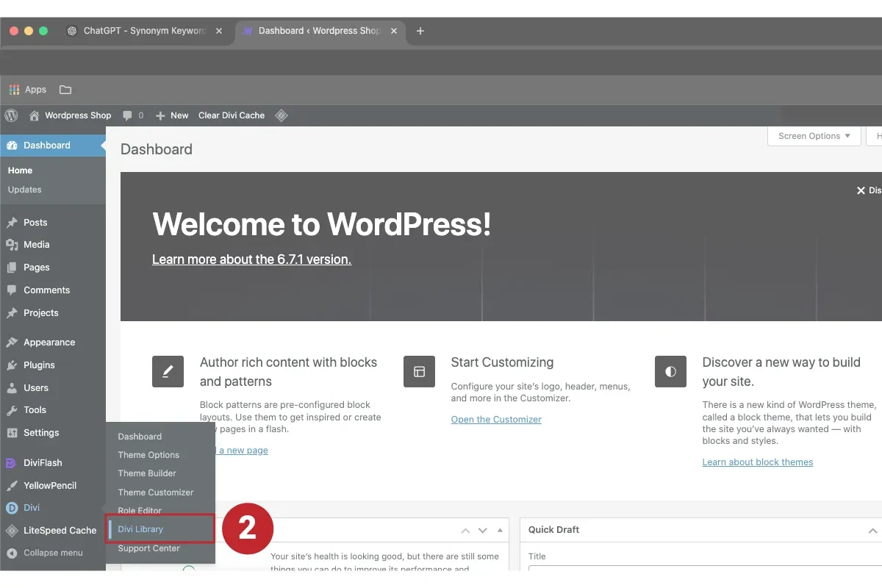The height and width of the screenshot is (588, 882).
Task: Open the Apps grid in bookmarks bar
Action: [x=27, y=90]
